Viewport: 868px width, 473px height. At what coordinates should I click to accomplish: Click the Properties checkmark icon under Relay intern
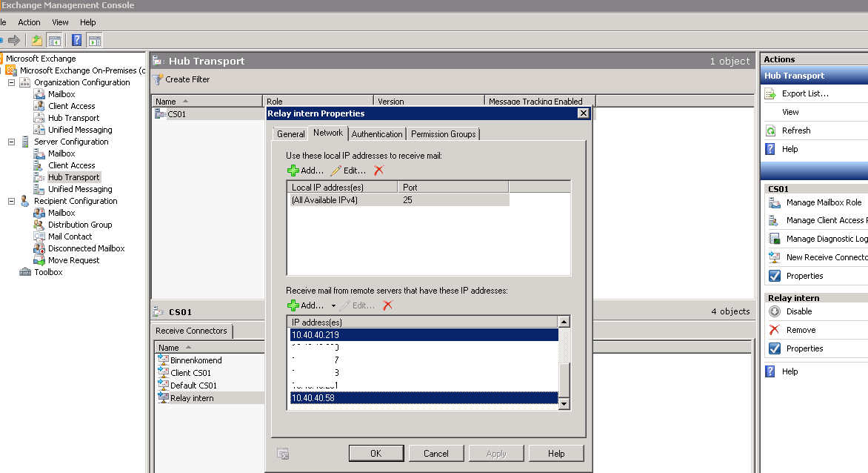775,348
